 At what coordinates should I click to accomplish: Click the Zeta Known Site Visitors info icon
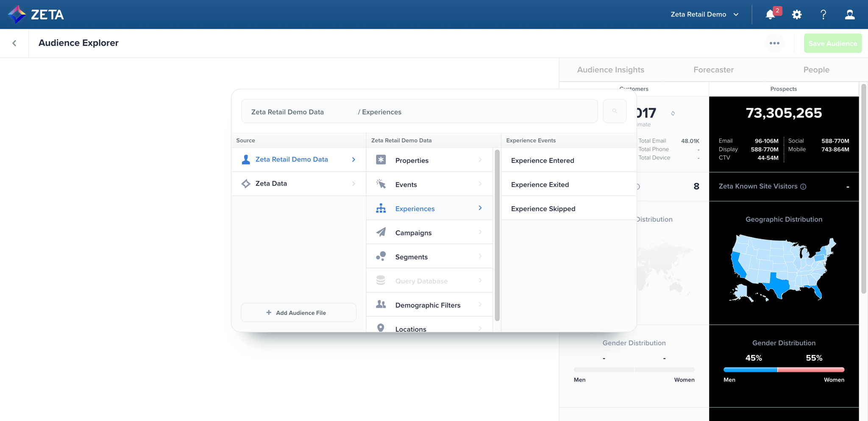point(803,187)
